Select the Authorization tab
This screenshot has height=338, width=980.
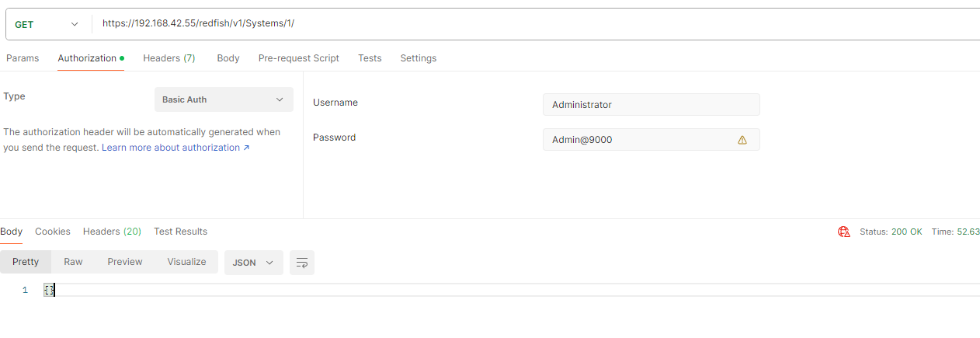[87, 58]
